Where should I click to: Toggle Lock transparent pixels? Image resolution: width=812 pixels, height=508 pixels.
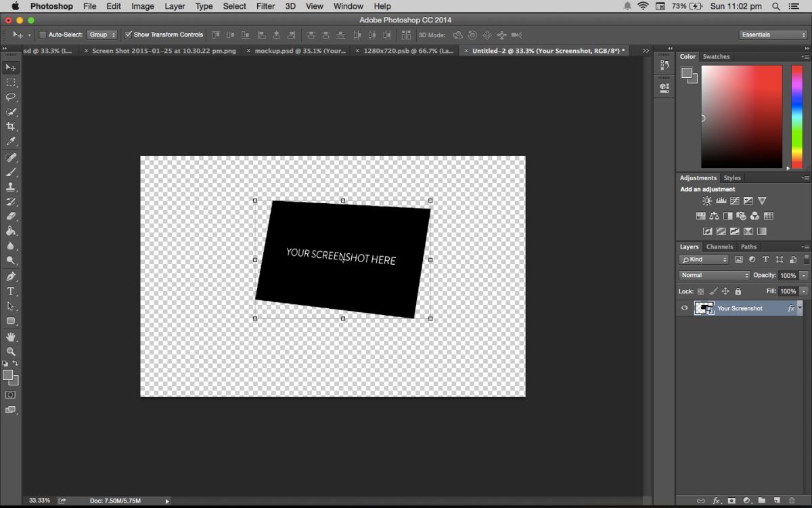700,291
